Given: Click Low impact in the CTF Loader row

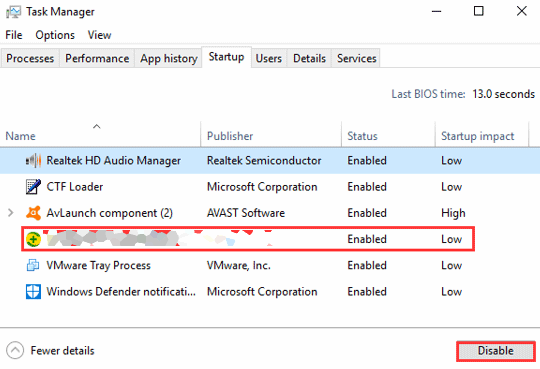Looking at the screenshot, I should coord(451,187).
